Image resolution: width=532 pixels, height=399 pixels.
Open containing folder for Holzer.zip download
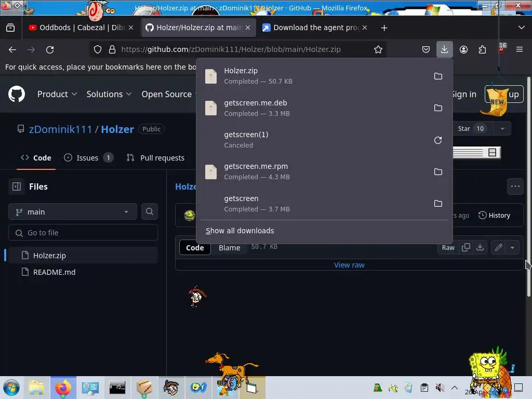[x=438, y=76]
